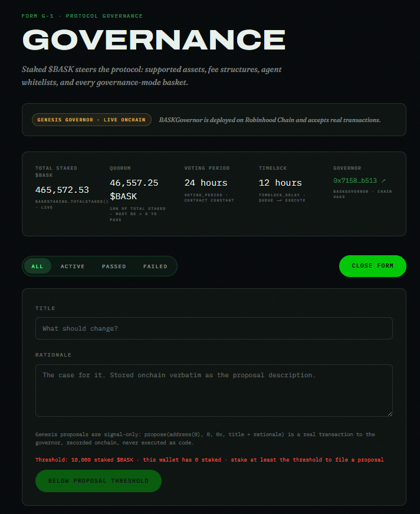
Task: Click the TITLE field label
Action: click(45, 308)
